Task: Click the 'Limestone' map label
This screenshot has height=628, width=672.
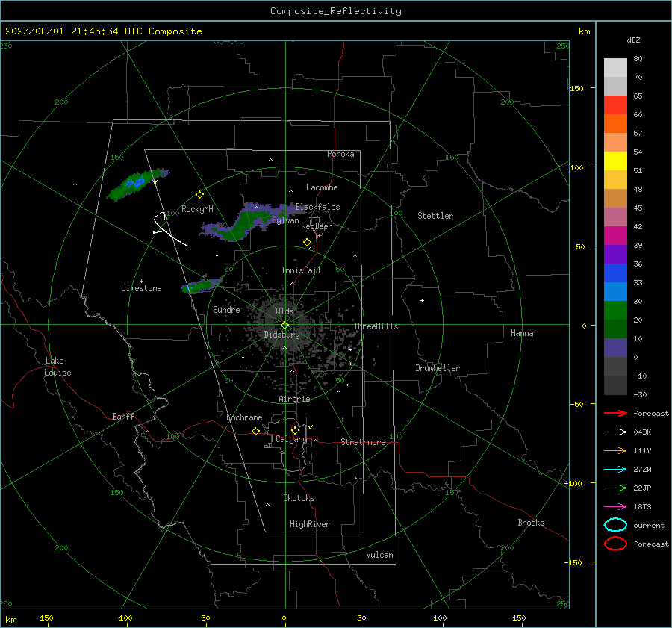Action: pos(141,288)
